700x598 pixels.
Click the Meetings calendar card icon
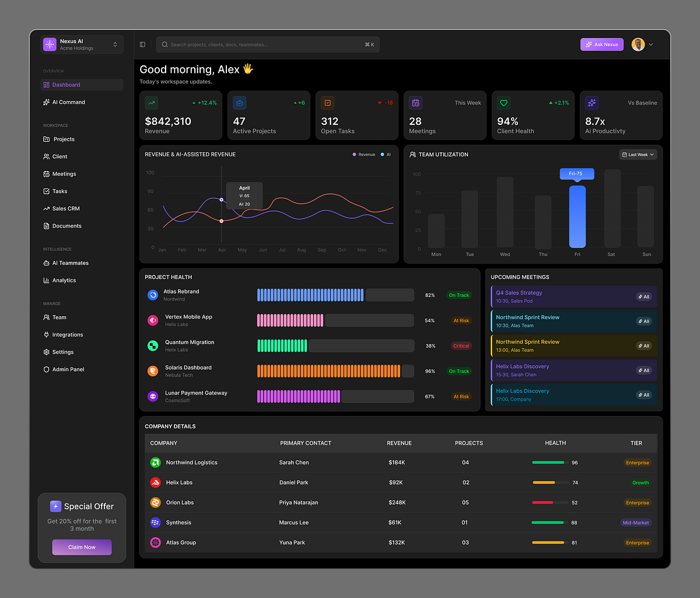pyautogui.click(x=416, y=103)
